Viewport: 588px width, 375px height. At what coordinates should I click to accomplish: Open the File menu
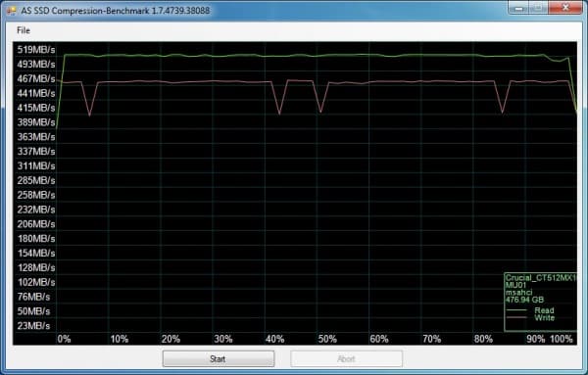pos(24,30)
